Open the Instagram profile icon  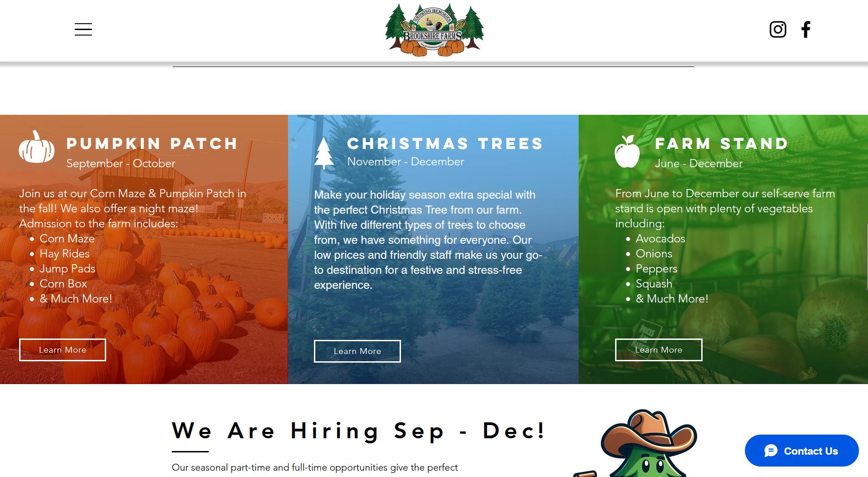coord(778,30)
